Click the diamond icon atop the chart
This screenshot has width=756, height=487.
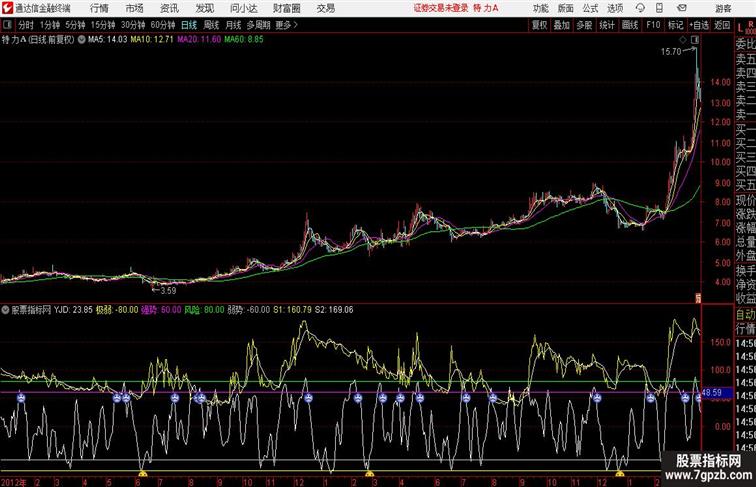pos(683,39)
